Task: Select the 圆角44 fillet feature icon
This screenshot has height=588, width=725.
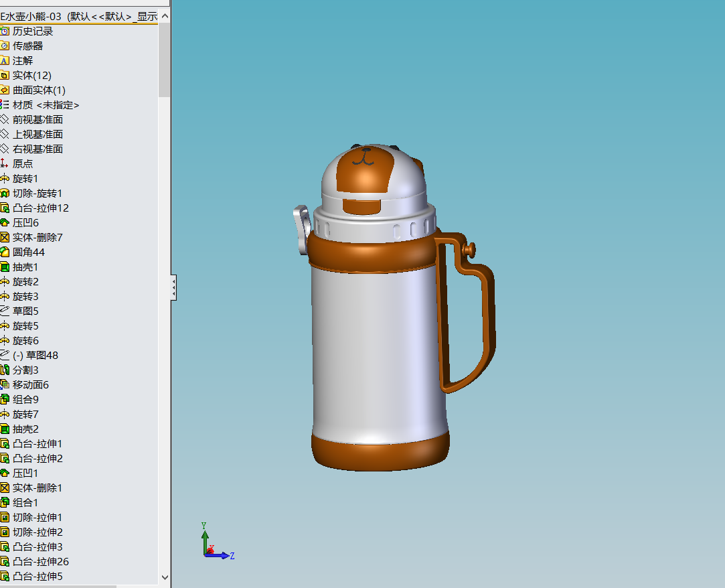Action: point(5,252)
